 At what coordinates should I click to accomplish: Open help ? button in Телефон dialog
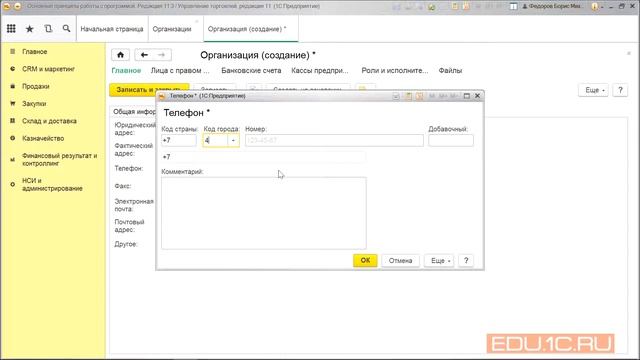(466, 260)
